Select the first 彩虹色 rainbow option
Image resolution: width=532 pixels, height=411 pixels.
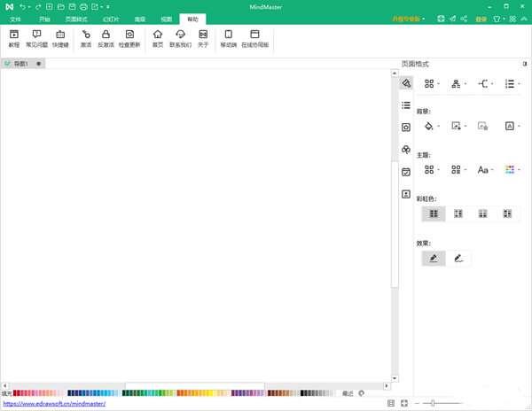pos(434,213)
